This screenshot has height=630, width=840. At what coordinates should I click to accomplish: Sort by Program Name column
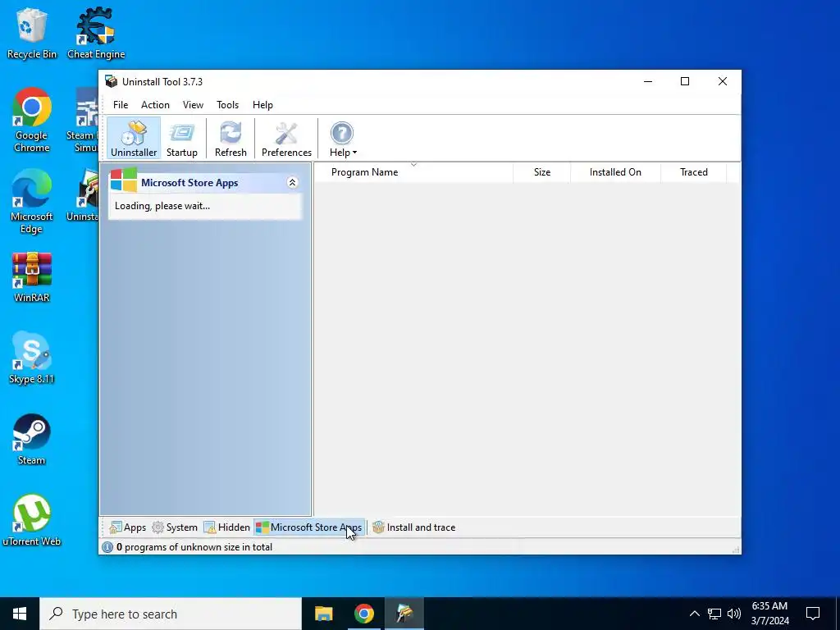[413, 172]
